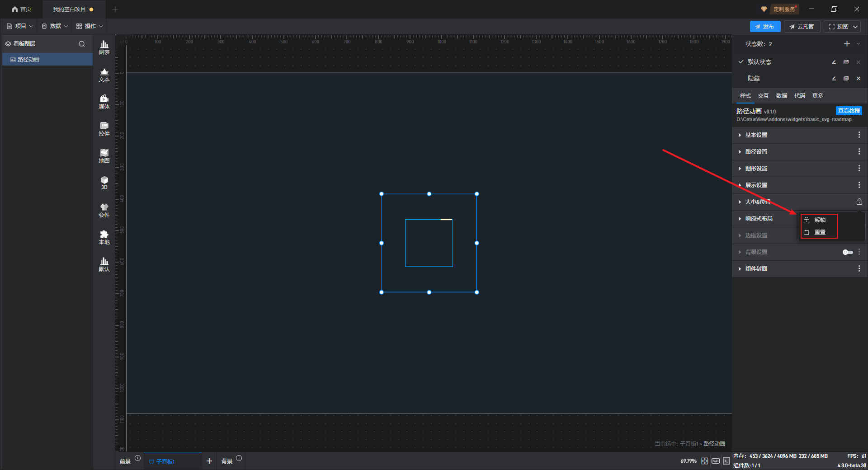868x470 pixels.
Task: Toggle the 背景设置 switch
Action: click(848, 252)
